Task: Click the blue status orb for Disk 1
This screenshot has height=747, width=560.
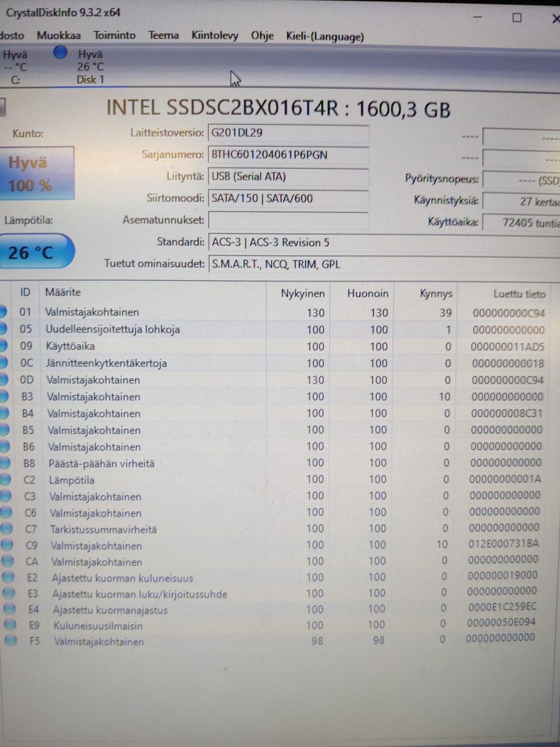Action: pyautogui.click(x=60, y=53)
